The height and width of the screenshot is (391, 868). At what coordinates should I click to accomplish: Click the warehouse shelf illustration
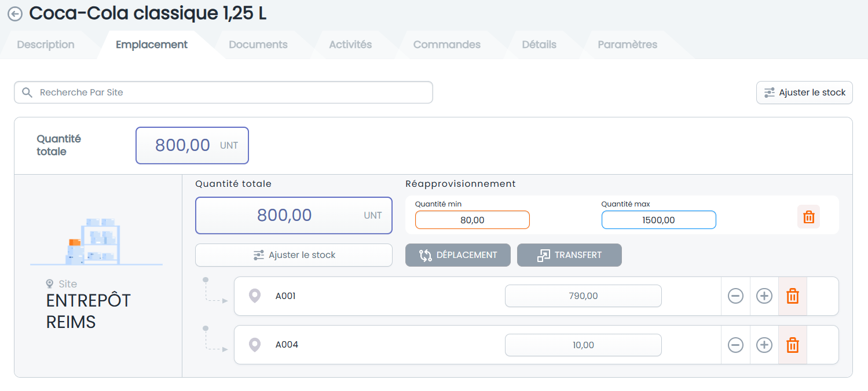tap(96, 242)
